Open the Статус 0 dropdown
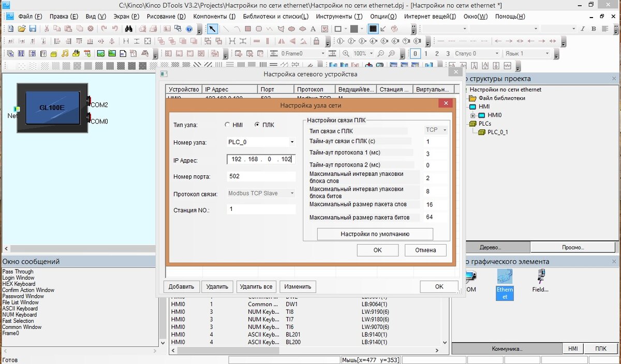Viewport: 621px width, 364px height. pyautogui.click(x=498, y=53)
